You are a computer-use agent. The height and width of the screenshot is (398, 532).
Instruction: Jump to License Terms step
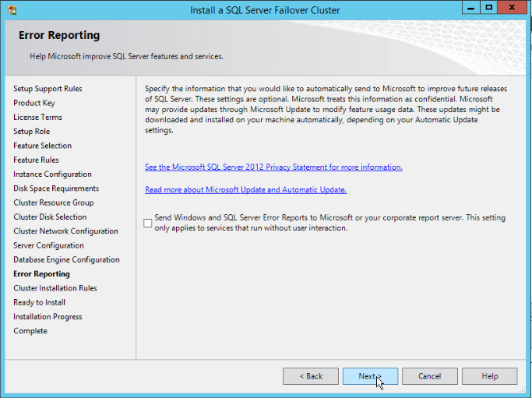click(x=37, y=118)
